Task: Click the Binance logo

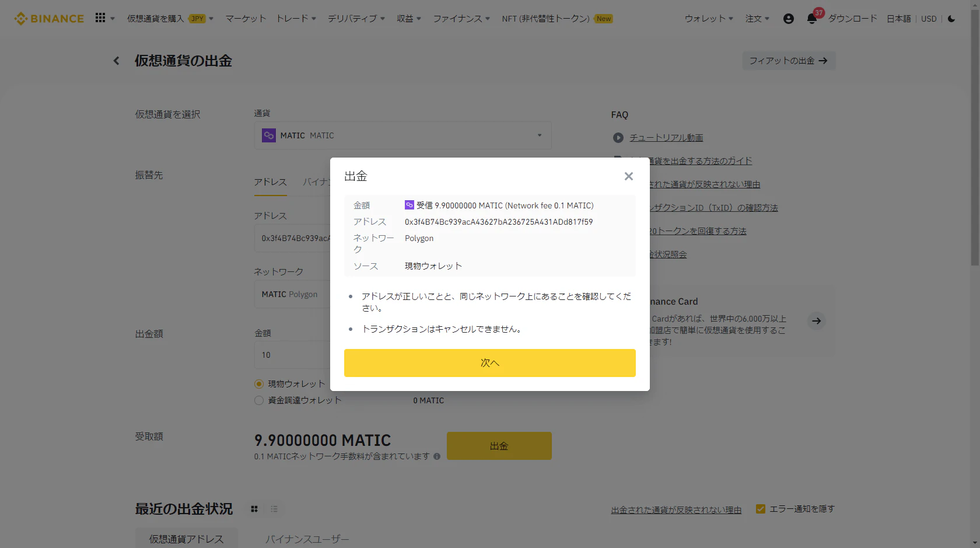Action: (x=49, y=19)
